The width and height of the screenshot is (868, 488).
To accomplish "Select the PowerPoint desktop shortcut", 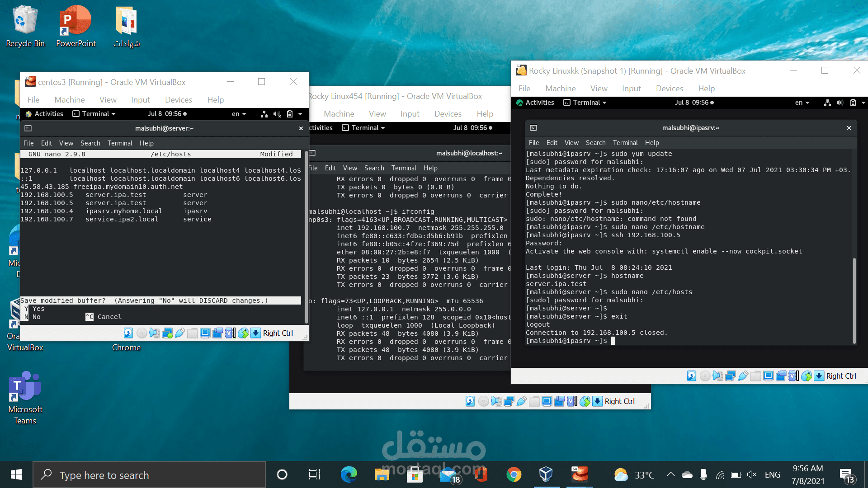I will point(76,26).
